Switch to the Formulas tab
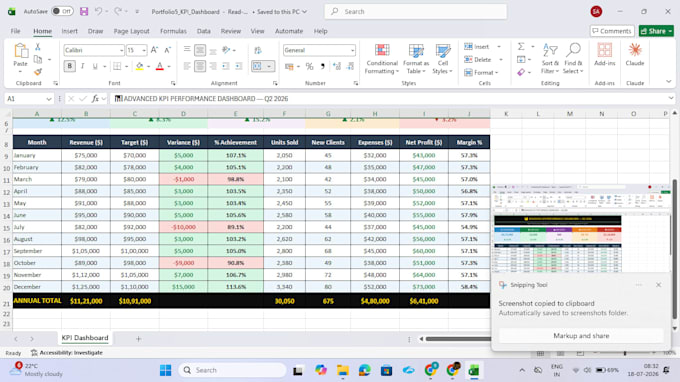Image resolution: width=680 pixels, height=382 pixels. click(x=173, y=31)
